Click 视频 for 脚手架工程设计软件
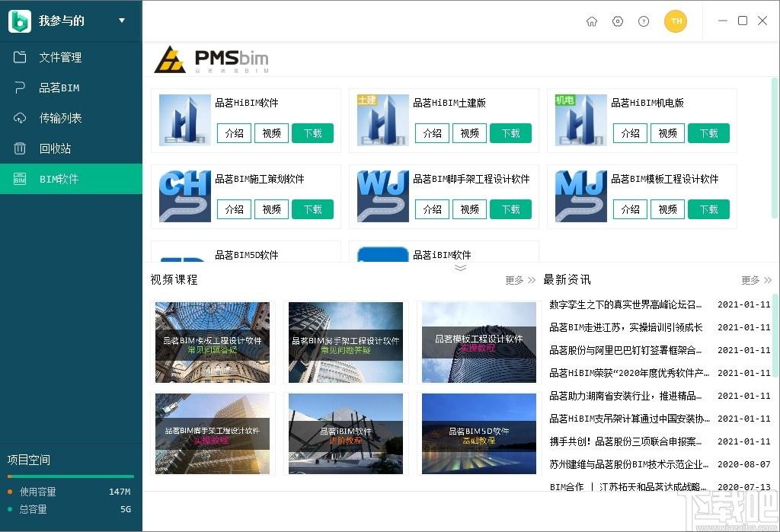Viewport: 780px width, 532px height. [x=469, y=209]
